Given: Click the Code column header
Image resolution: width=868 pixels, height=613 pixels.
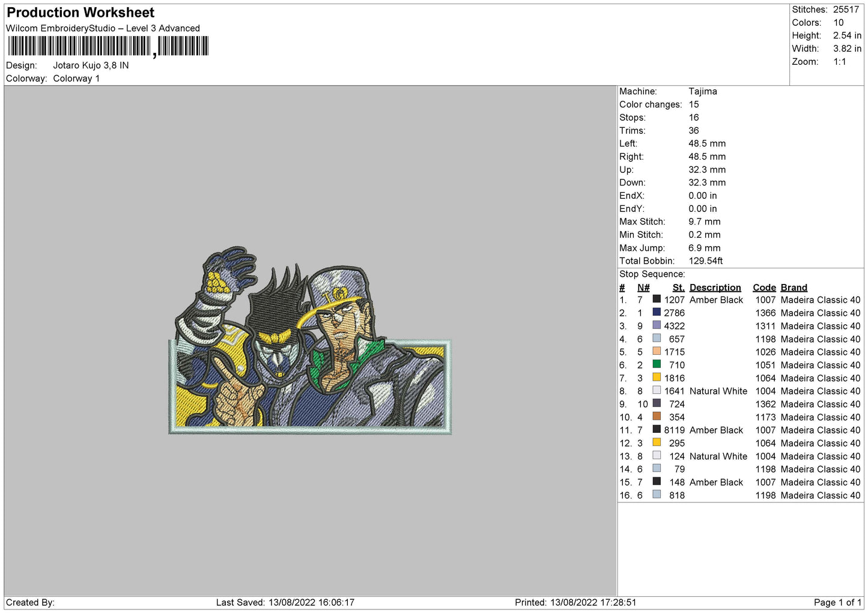Looking at the screenshot, I should (764, 288).
